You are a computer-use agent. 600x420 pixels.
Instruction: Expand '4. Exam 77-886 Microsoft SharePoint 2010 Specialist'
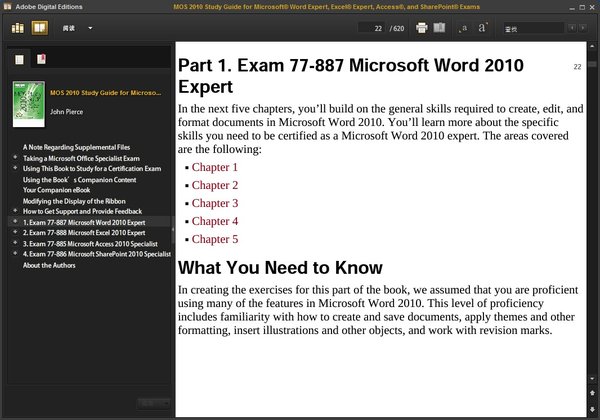coord(14,254)
